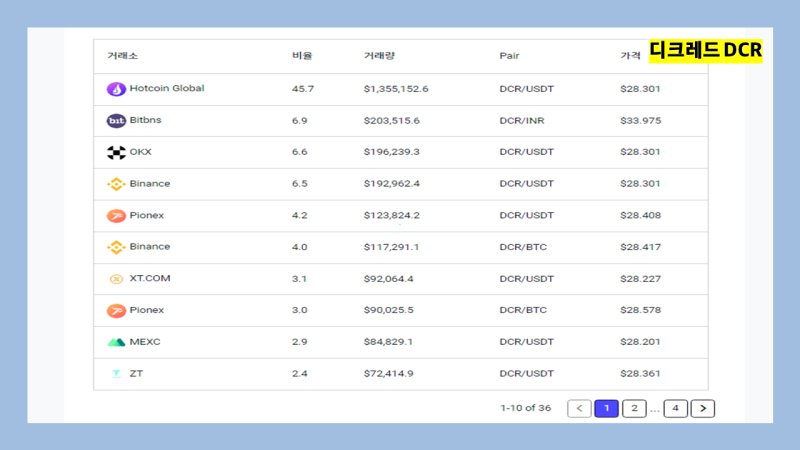The width and height of the screenshot is (800, 450).
Task: Open the OKX exchange name
Action: coord(140,152)
